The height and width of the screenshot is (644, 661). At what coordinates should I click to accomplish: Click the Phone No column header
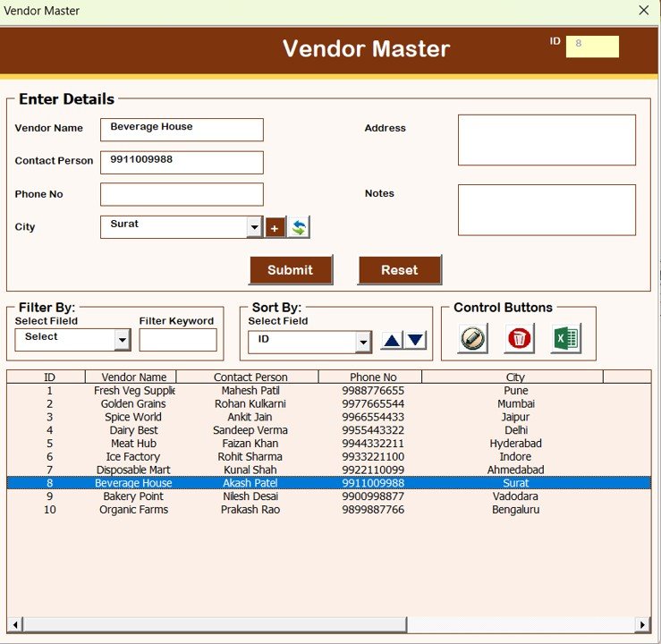(x=372, y=377)
